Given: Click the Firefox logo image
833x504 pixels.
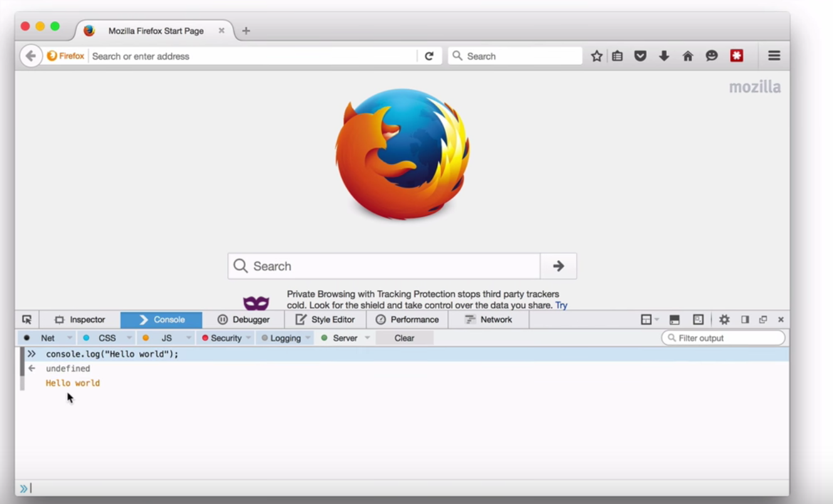Looking at the screenshot, I should [402, 154].
